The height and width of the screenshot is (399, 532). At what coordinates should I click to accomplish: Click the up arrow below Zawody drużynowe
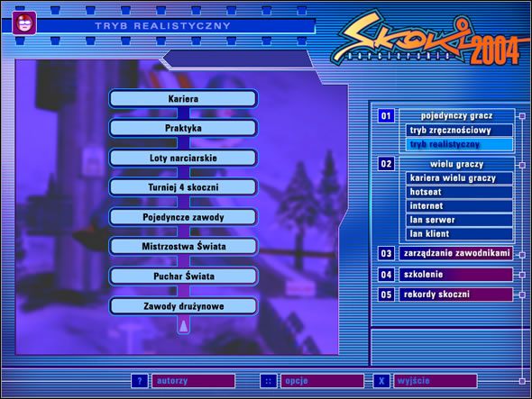point(184,325)
